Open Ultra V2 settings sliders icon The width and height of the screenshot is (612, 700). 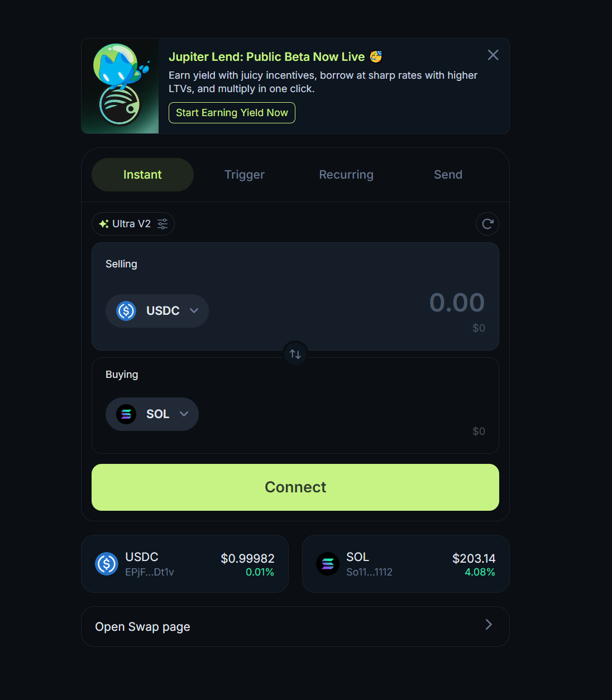(162, 224)
